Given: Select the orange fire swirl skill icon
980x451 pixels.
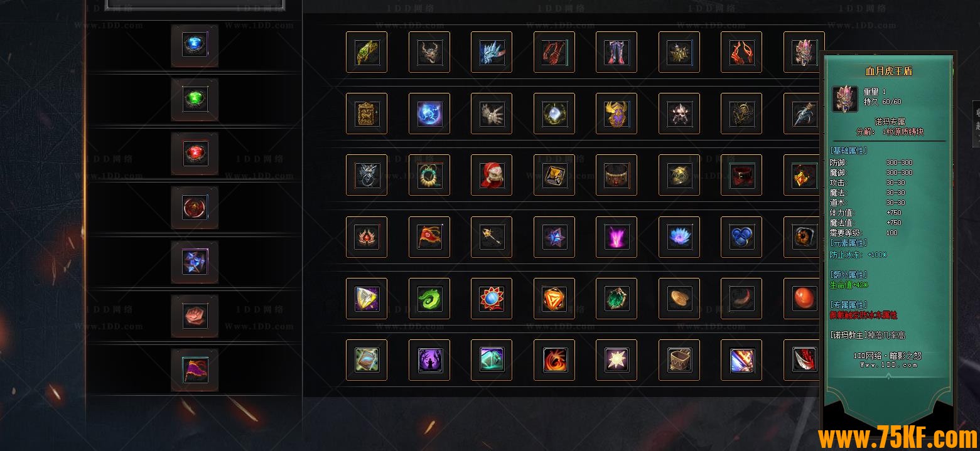Looking at the screenshot, I should (554, 360).
